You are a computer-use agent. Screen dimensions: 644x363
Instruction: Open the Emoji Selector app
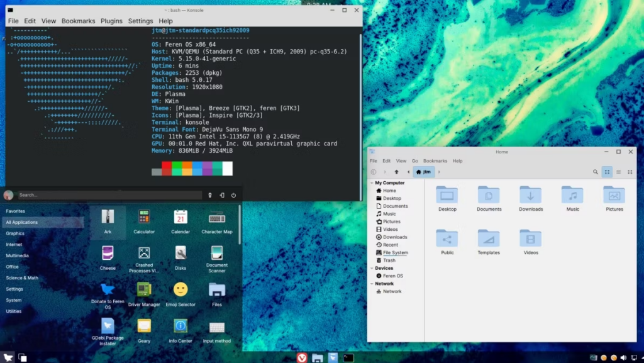[180, 294]
